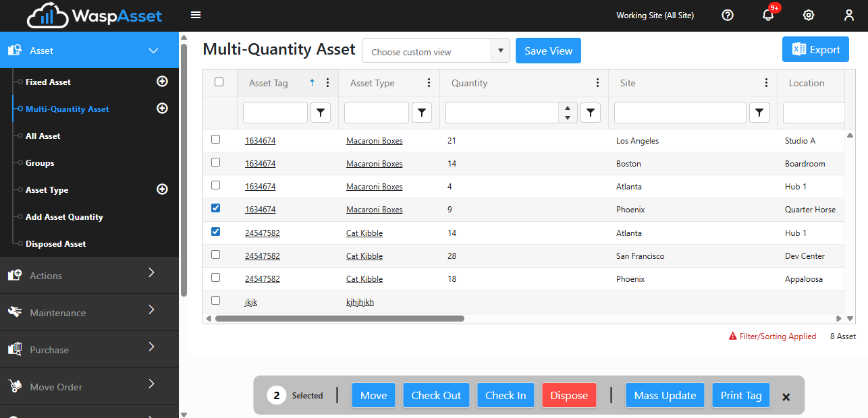Open Groups menu item

(40, 162)
